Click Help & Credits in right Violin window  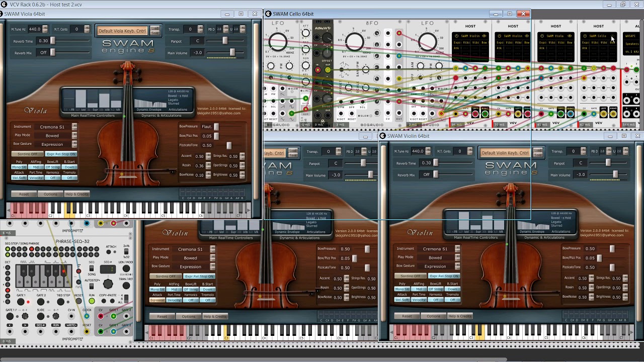(460, 316)
